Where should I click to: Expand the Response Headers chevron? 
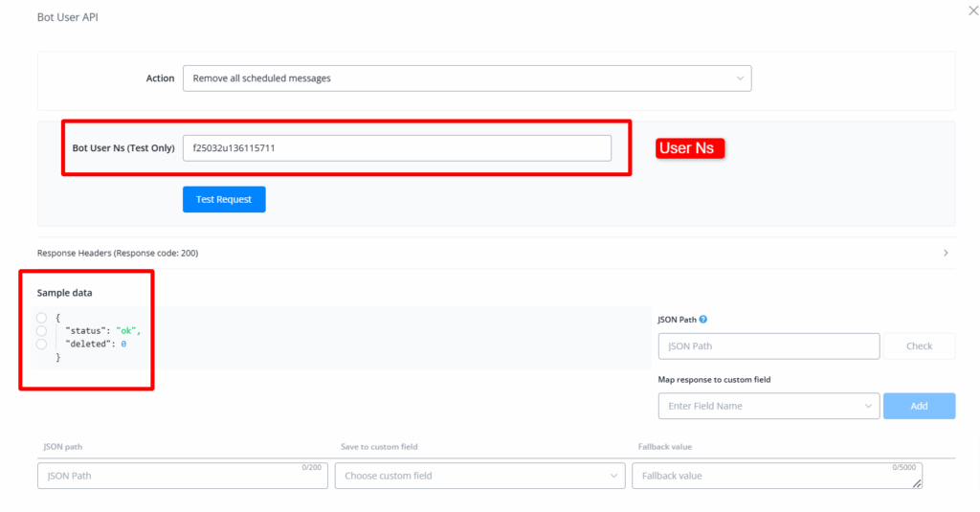pyautogui.click(x=946, y=253)
